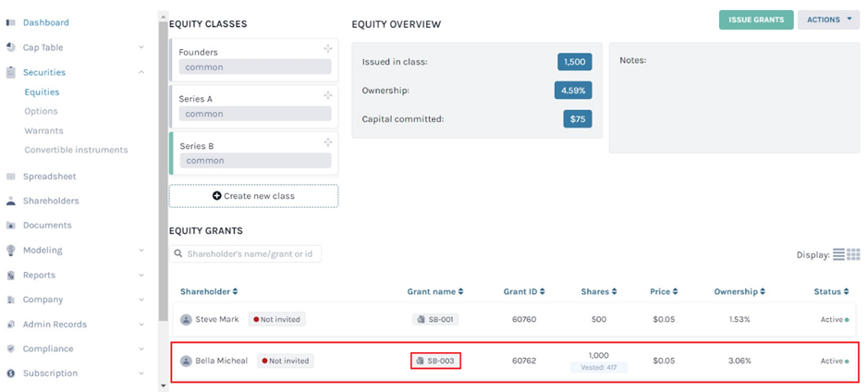Click the Subscription dollar icon
868x392 pixels.
(11, 374)
